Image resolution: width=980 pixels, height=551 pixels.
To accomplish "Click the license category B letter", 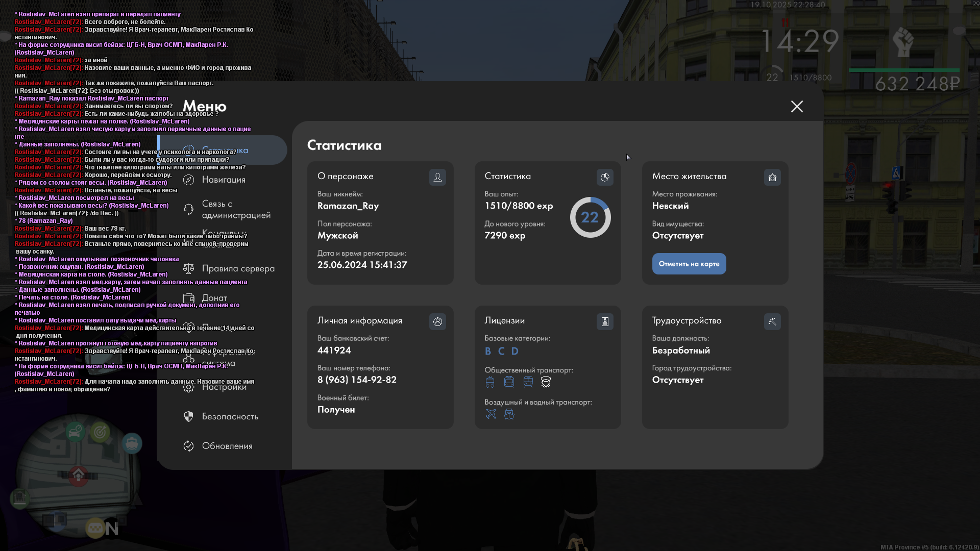I will (488, 351).
